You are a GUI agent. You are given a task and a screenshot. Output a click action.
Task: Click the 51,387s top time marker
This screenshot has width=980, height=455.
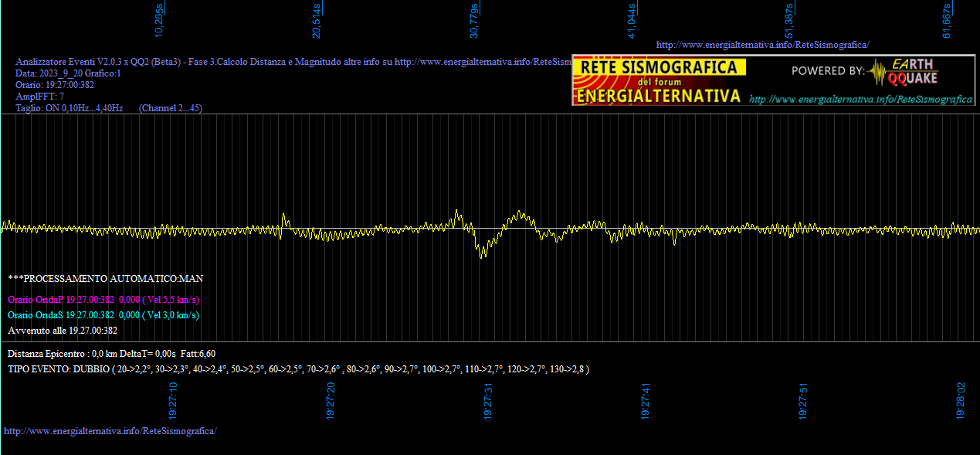(x=789, y=20)
